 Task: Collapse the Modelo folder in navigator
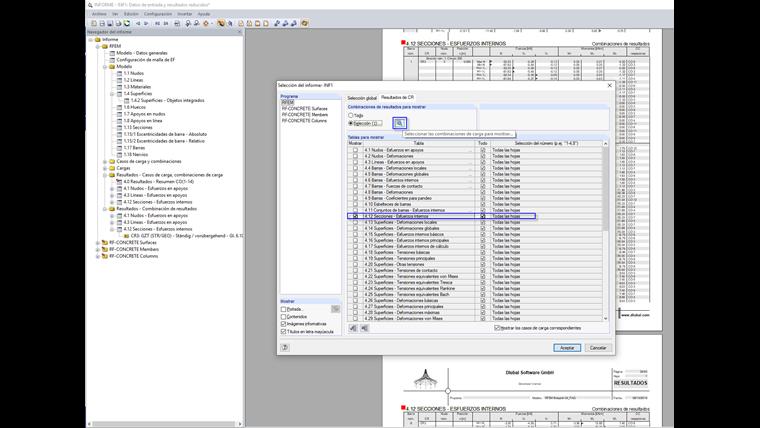tap(105, 66)
